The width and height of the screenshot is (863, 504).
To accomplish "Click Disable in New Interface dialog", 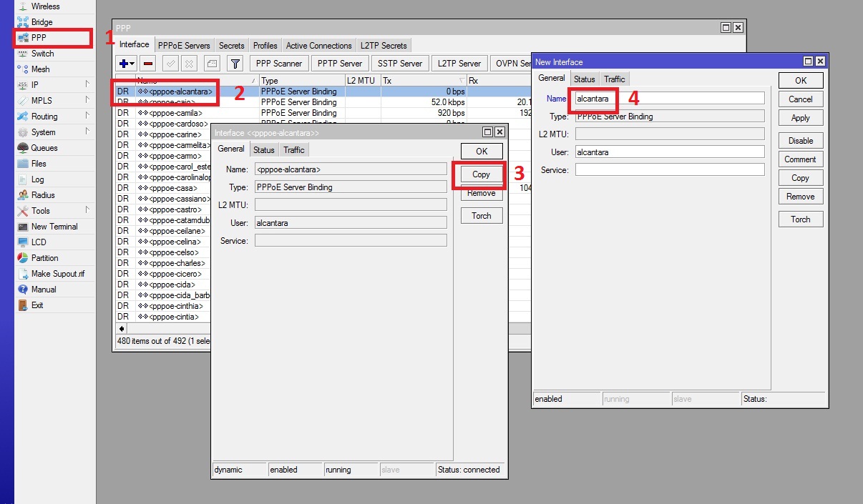I will pyautogui.click(x=801, y=141).
